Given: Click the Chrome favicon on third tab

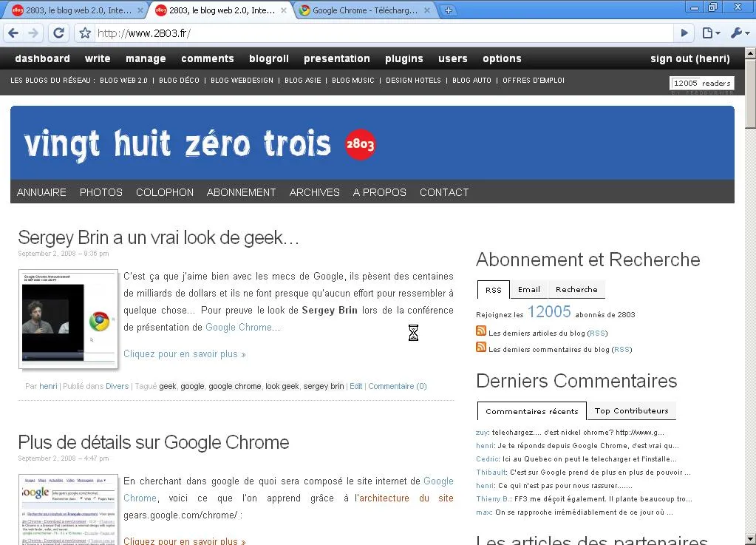Looking at the screenshot, I should pos(304,10).
